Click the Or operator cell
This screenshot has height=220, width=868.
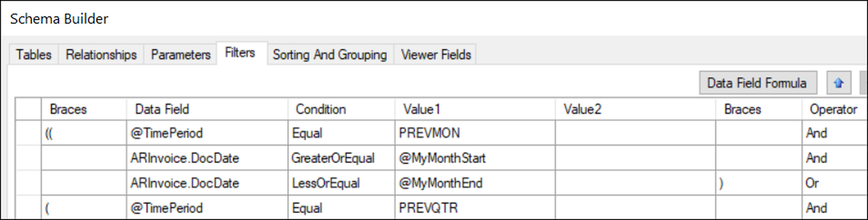click(x=834, y=183)
